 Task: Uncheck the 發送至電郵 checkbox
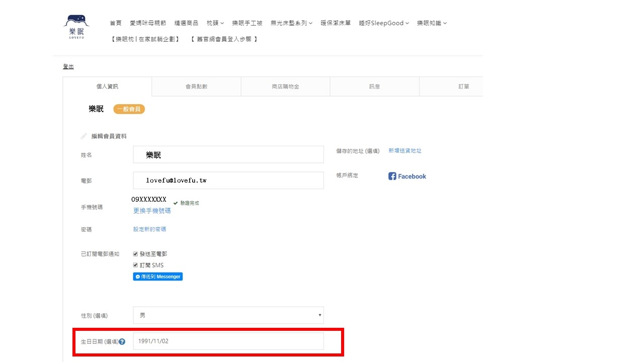pyautogui.click(x=135, y=254)
